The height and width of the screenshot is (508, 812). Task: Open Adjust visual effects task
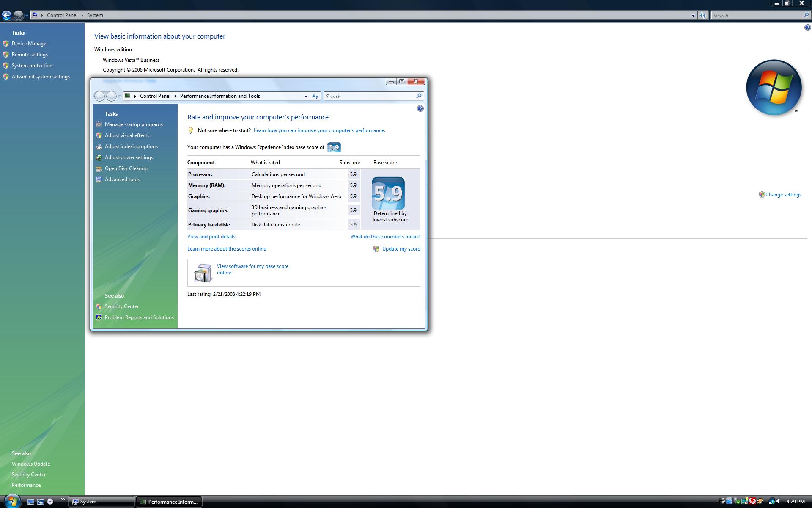click(x=127, y=135)
